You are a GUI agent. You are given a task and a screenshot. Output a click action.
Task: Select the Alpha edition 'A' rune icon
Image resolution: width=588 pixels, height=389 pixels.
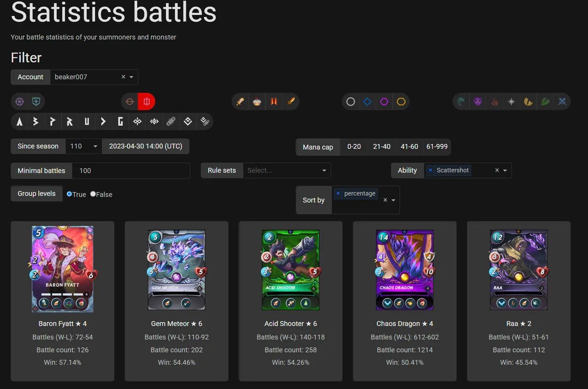(19, 121)
